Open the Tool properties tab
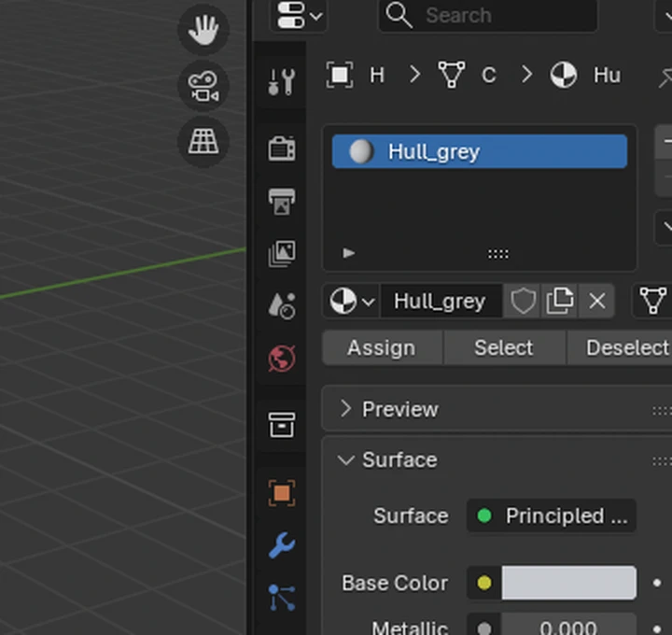This screenshot has width=672, height=635. (x=282, y=81)
